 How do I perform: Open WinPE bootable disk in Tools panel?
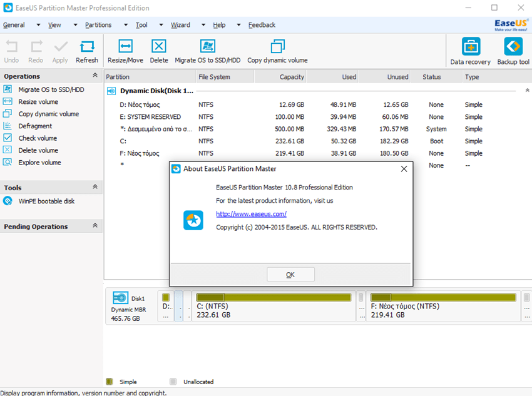46,201
